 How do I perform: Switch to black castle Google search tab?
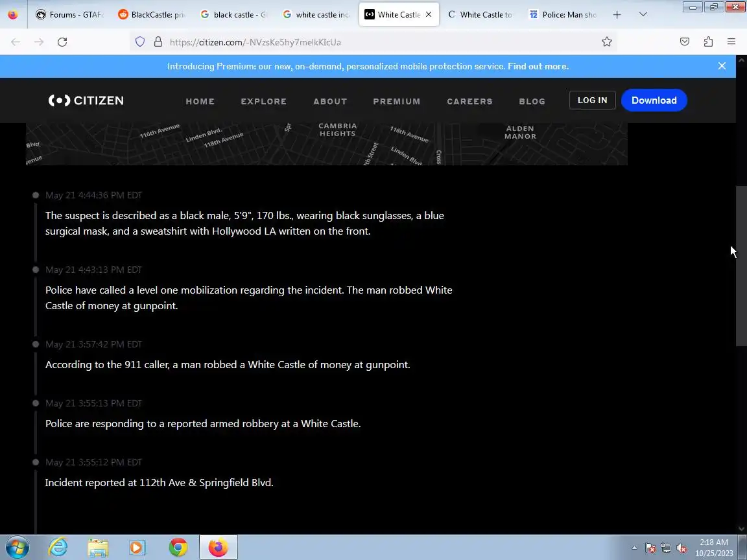(x=234, y=14)
